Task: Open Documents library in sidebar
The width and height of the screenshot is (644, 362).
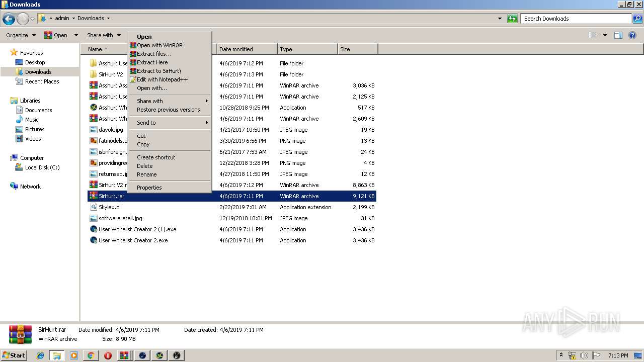Action: (x=39, y=110)
